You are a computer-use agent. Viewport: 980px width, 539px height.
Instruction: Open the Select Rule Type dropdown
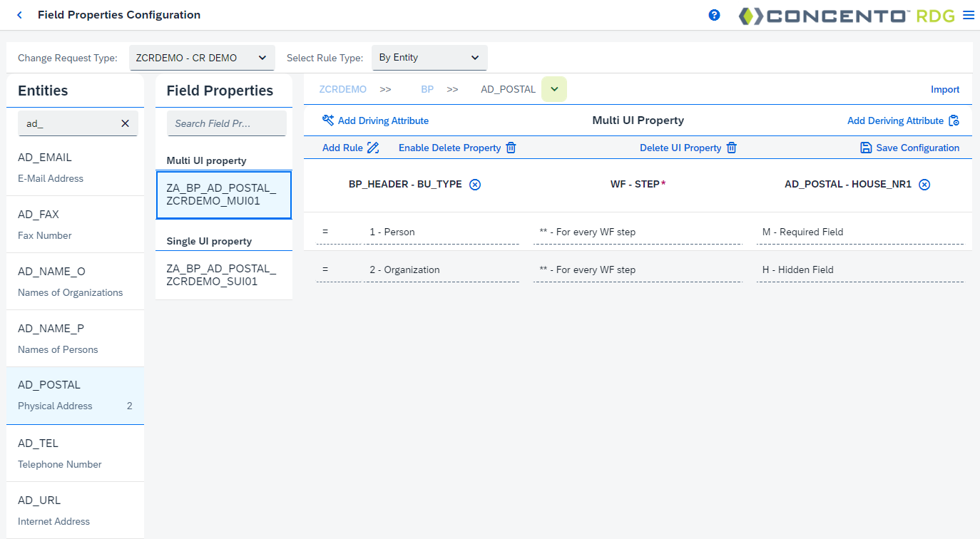tap(429, 58)
